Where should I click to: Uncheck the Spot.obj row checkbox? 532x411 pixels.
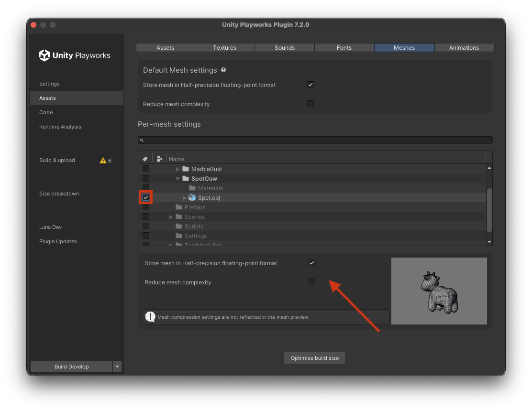(146, 197)
